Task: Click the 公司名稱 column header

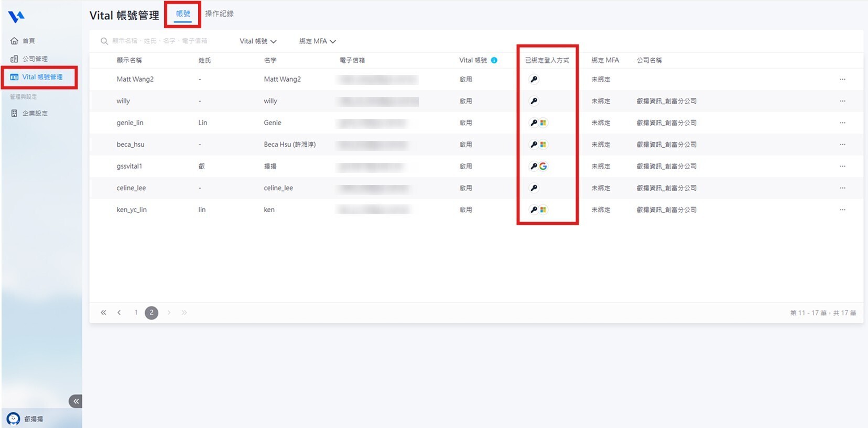Action: (649, 60)
